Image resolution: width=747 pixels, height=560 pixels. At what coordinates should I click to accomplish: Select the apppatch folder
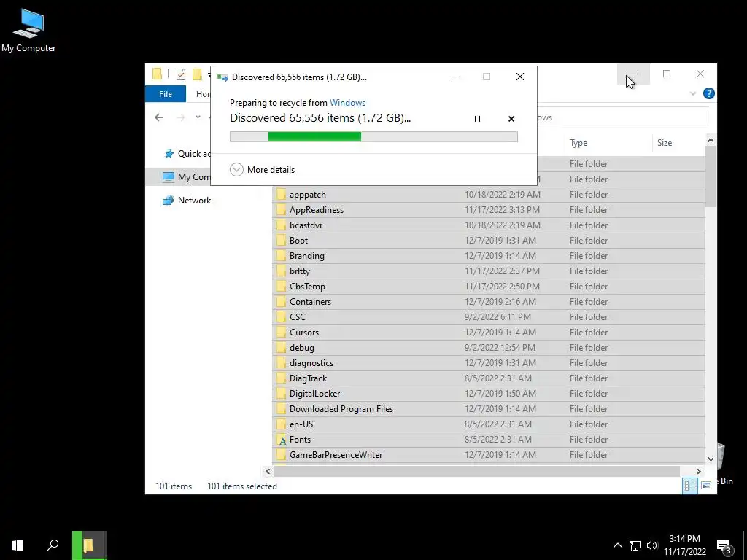click(x=488, y=194)
